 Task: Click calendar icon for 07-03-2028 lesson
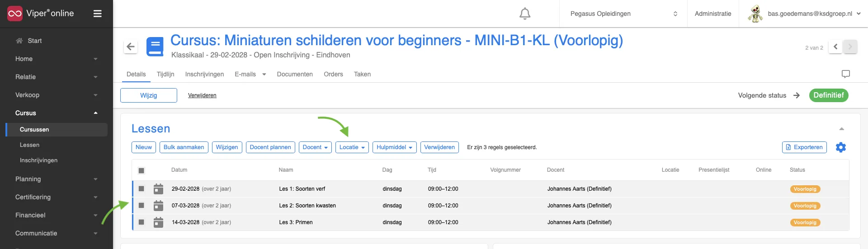(158, 206)
